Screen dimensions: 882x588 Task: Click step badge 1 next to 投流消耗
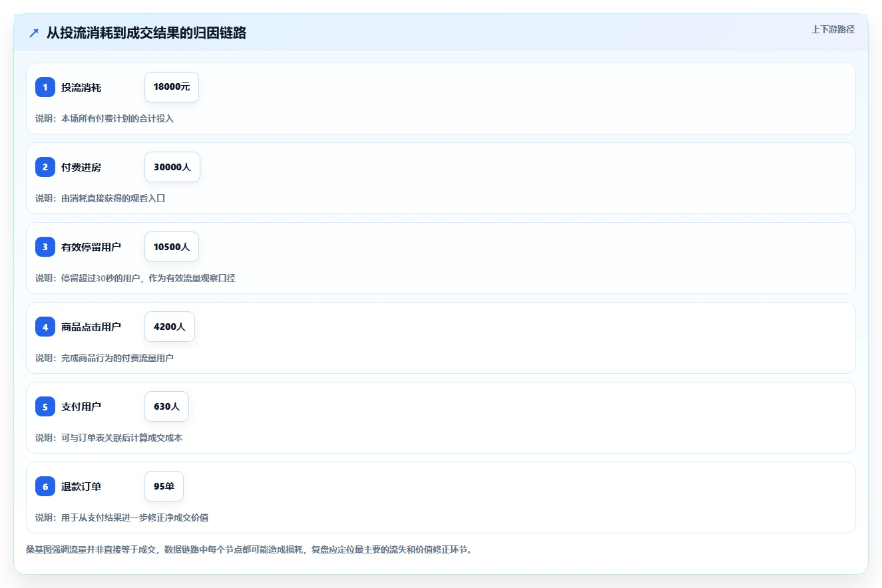coord(45,87)
